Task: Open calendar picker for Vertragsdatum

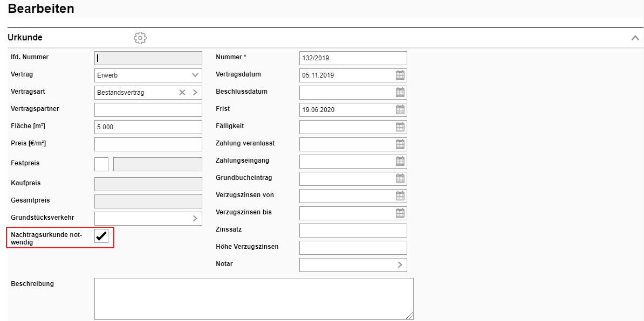Action: point(400,75)
